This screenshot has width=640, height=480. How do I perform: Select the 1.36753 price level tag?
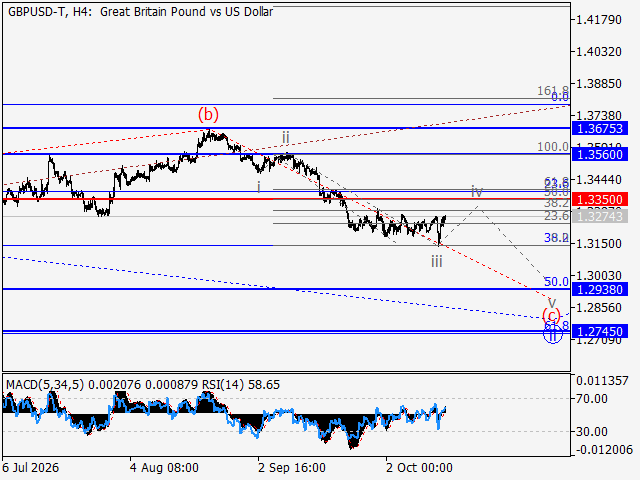600,129
